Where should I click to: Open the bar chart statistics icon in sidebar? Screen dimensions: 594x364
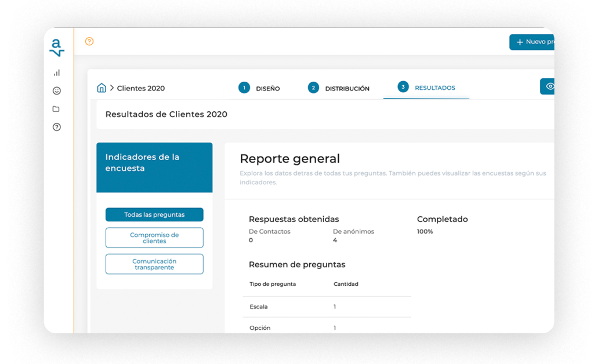tap(56, 72)
